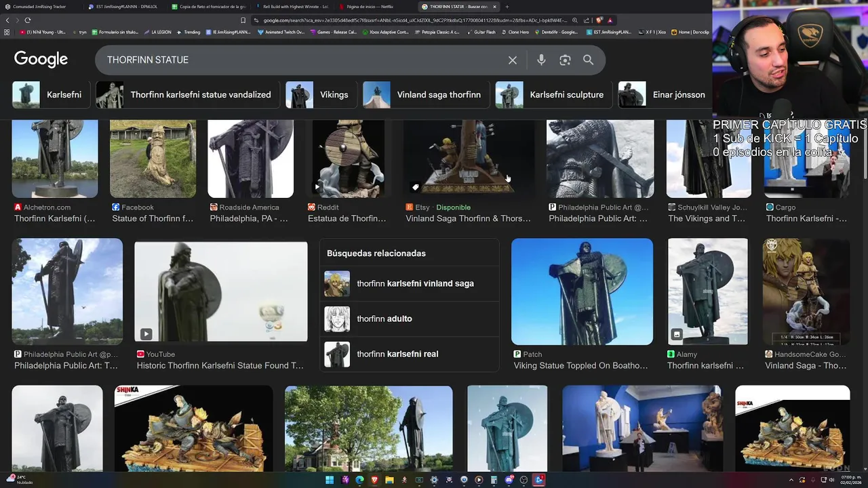The width and height of the screenshot is (868, 488).
Task: Launch Microsoft Edge from the taskbar
Action: (359, 480)
